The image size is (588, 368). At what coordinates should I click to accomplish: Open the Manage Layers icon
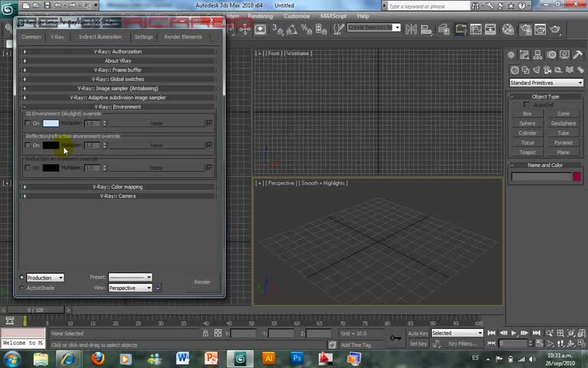444,29
